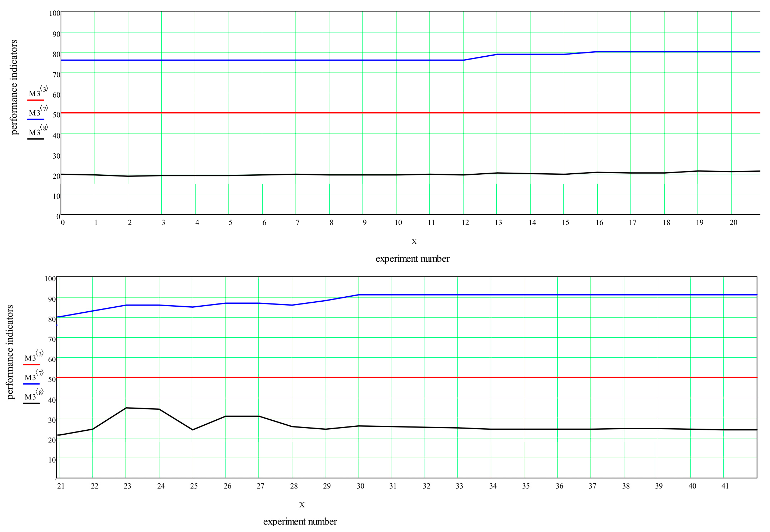This screenshot has width=770, height=532.
Task: Click red M3⟨3⟩ legend line in bottom chart
Action: (31, 365)
